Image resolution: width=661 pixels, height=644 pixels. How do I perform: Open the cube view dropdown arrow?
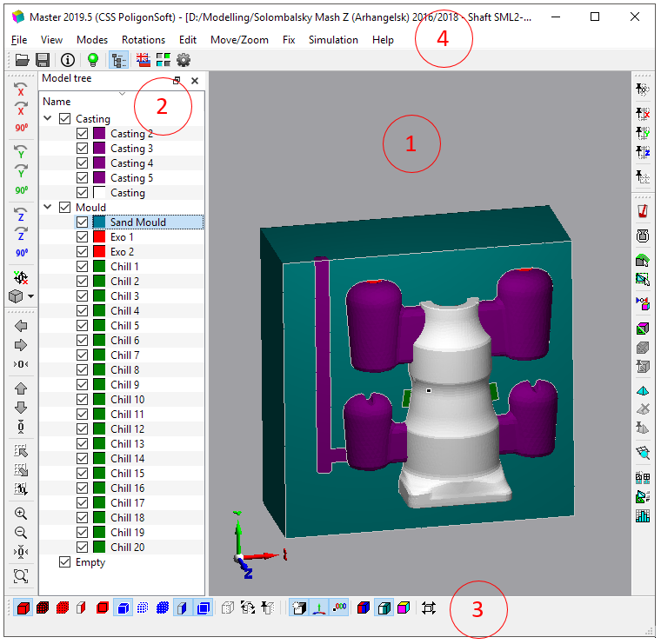click(31, 296)
